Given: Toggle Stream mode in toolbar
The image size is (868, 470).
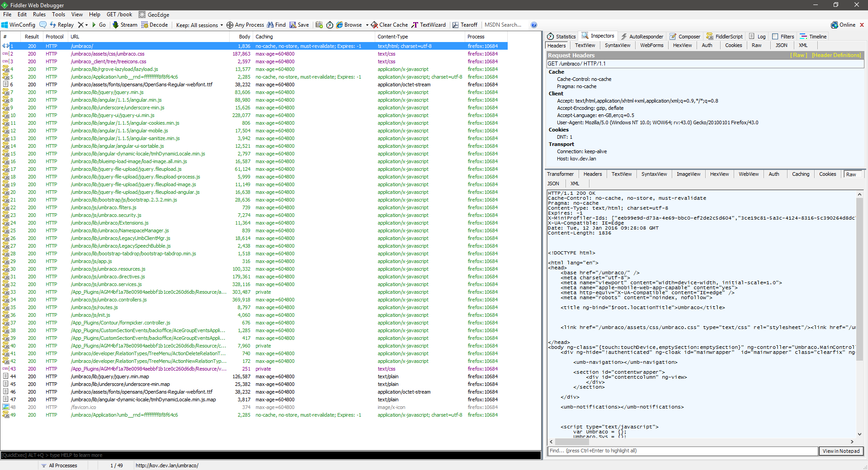Looking at the screenshot, I should [x=125, y=25].
